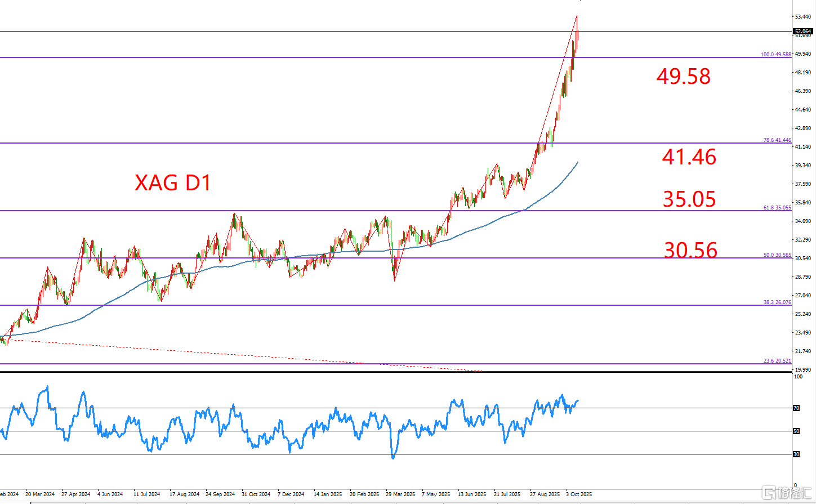The height and width of the screenshot is (504, 816).
Task: Select the red 30.56 text annotation
Action: click(690, 250)
